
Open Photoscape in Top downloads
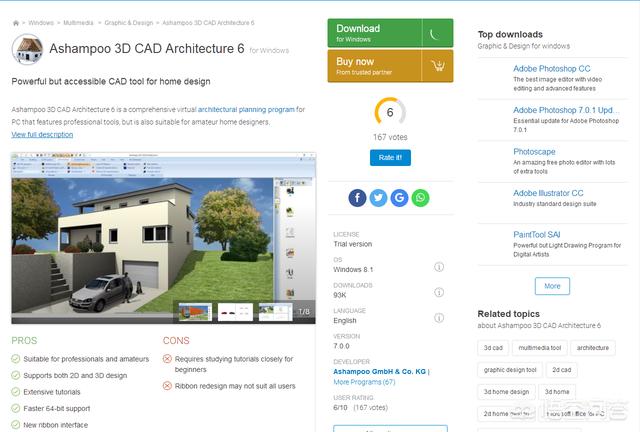(x=534, y=151)
